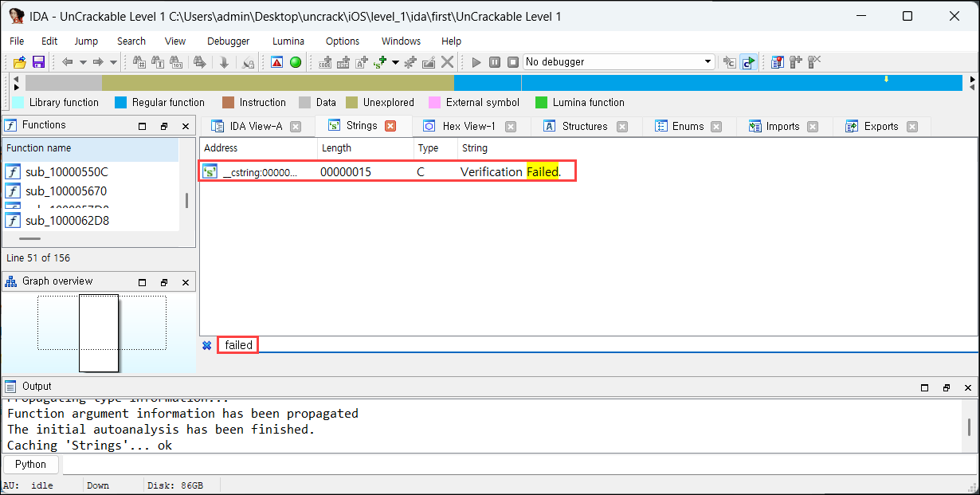This screenshot has height=495, width=980.
Task: Expand the string type dropdown arrow
Action: pos(396,62)
